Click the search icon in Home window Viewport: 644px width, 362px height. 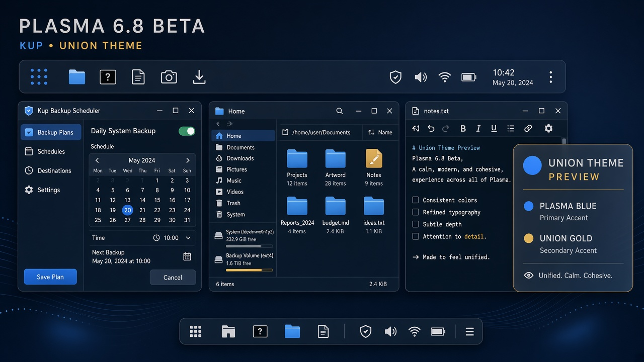340,111
